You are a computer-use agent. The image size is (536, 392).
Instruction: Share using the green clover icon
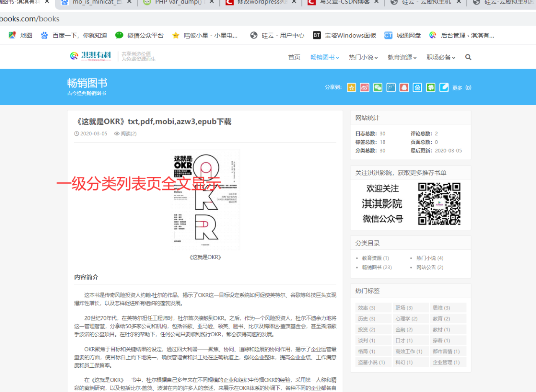[x=431, y=88]
